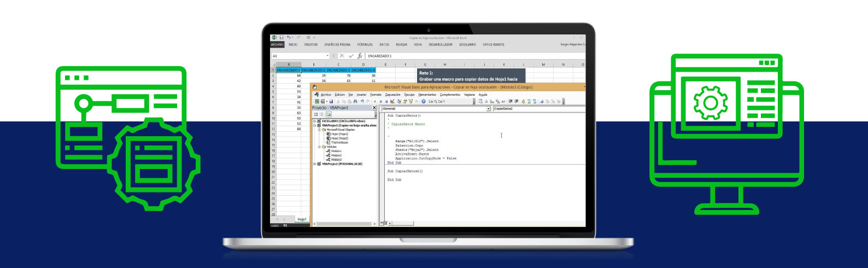
Task: Click the VBA toolbar Save icon
Action: coord(331,102)
